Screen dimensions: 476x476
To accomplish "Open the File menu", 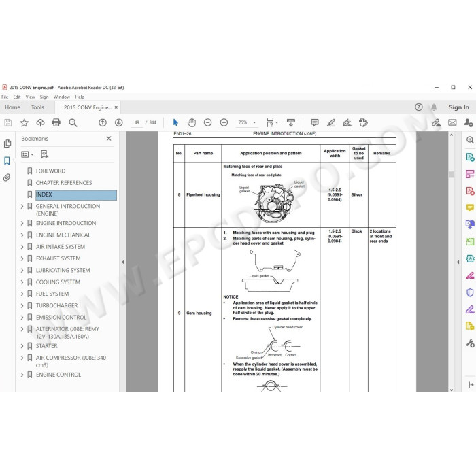I will (5, 97).
